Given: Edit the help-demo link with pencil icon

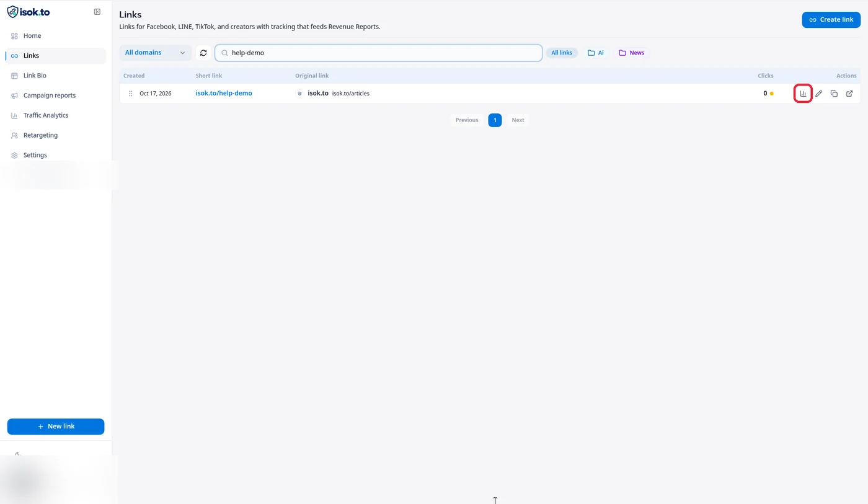Looking at the screenshot, I should click(x=818, y=94).
